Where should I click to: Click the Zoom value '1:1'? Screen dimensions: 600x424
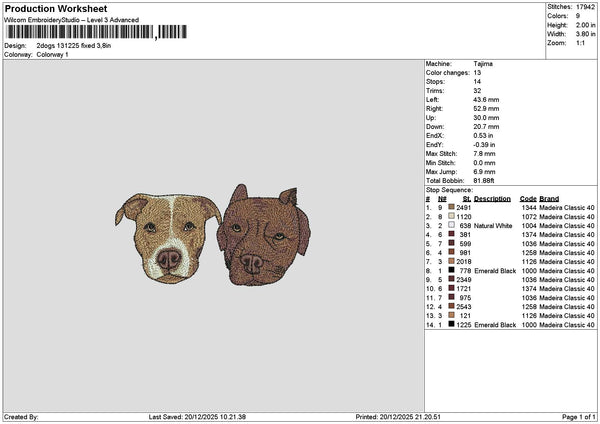580,43
